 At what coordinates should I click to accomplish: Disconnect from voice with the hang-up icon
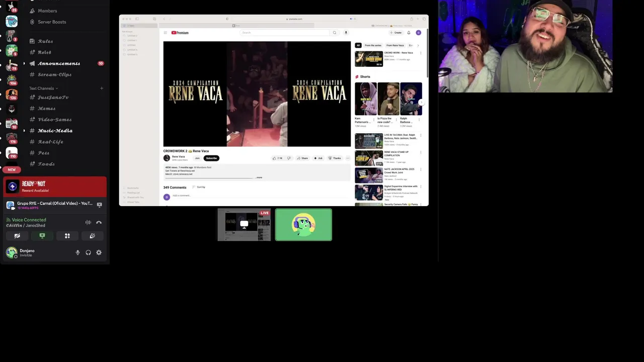(99, 222)
